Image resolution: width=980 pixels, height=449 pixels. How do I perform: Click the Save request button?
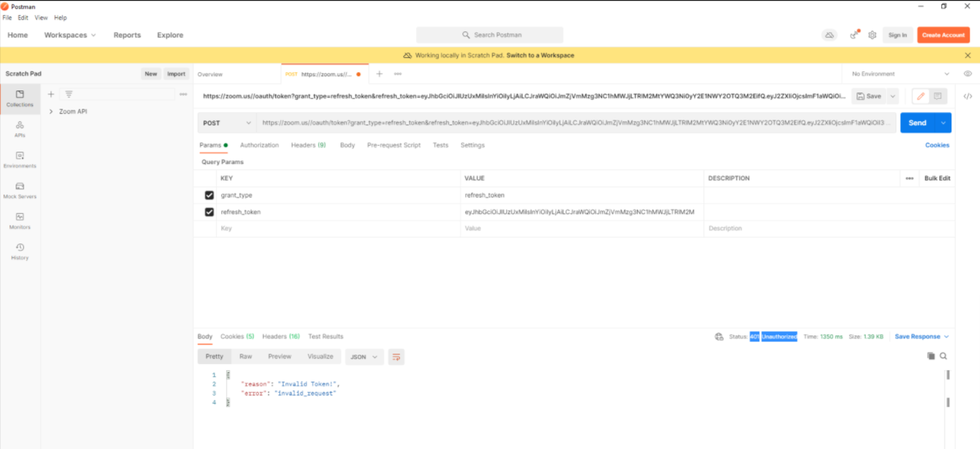point(869,96)
